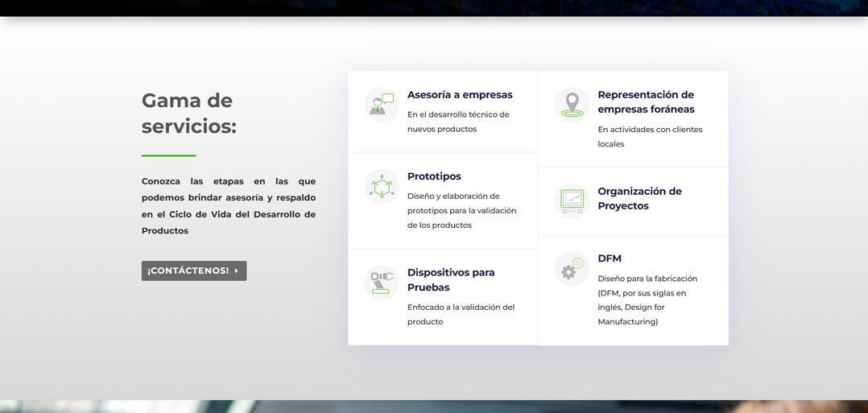
Task: Select the Prototipos cube icon
Action: (x=382, y=186)
